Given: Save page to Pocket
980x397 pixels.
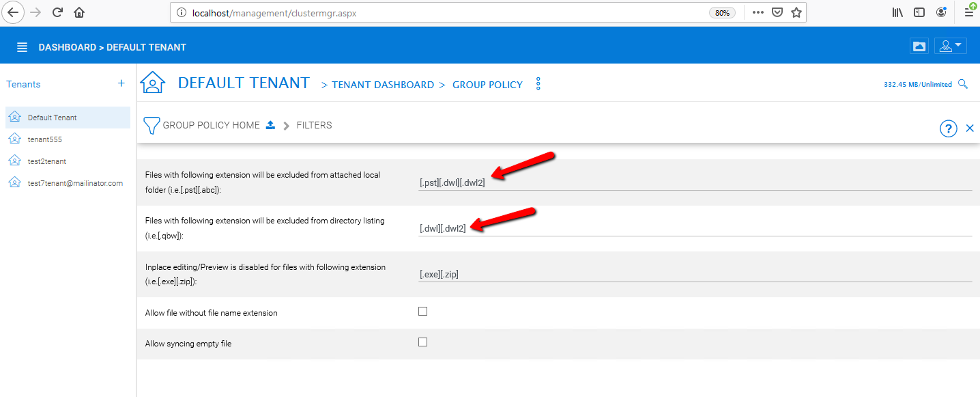Looking at the screenshot, I should tap(777, 12).
